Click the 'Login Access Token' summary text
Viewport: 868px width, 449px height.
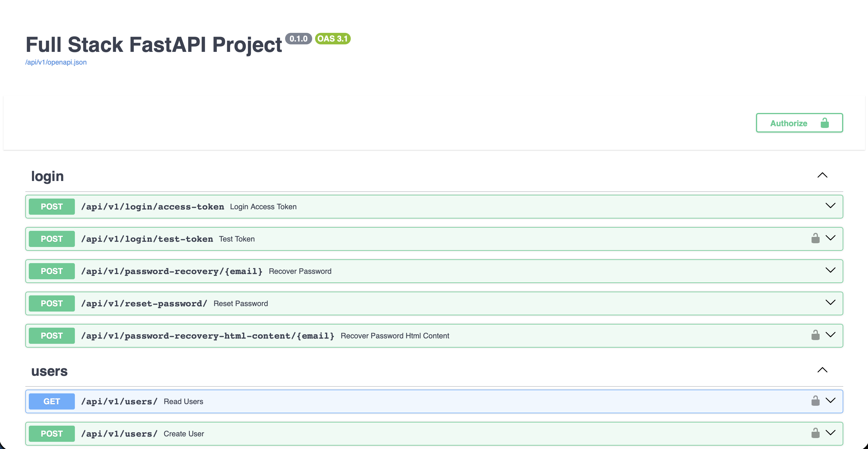pyautogui.click(x=264, y=207)
